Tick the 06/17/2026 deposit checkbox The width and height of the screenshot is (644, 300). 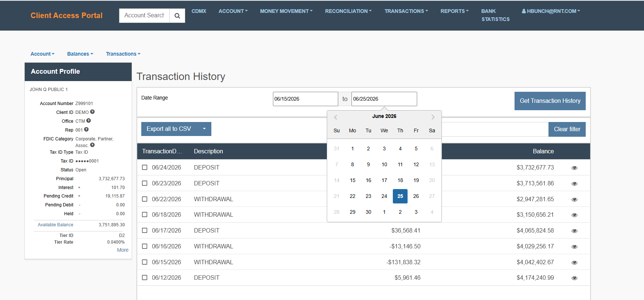[145, 230]
